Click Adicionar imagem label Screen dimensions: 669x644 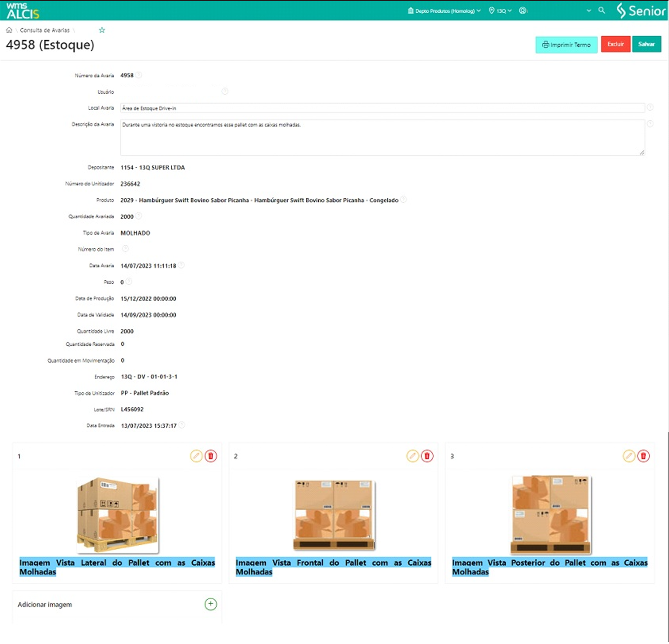45,605
